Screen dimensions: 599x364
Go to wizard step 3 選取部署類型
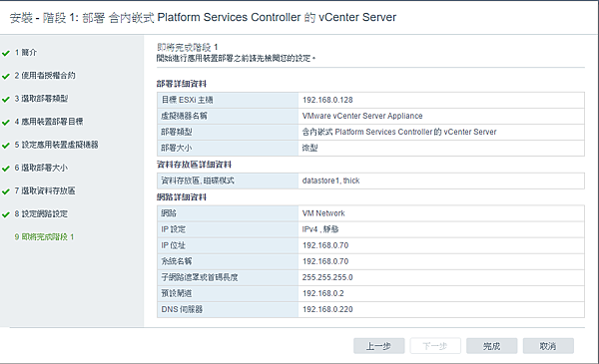click(41, 99)
